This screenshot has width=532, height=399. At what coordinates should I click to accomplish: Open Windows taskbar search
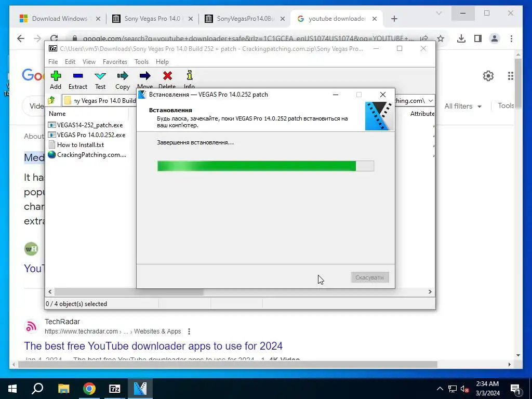(x=37, y=389)
